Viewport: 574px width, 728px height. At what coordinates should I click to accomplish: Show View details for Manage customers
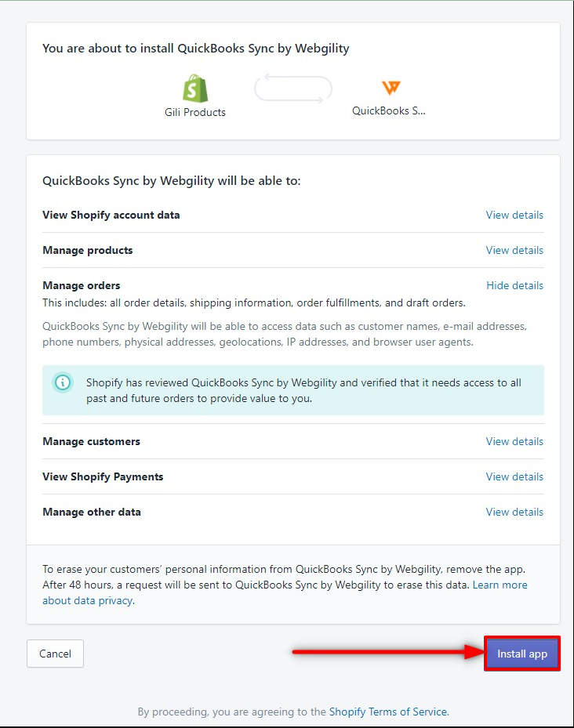coord(514,441)
